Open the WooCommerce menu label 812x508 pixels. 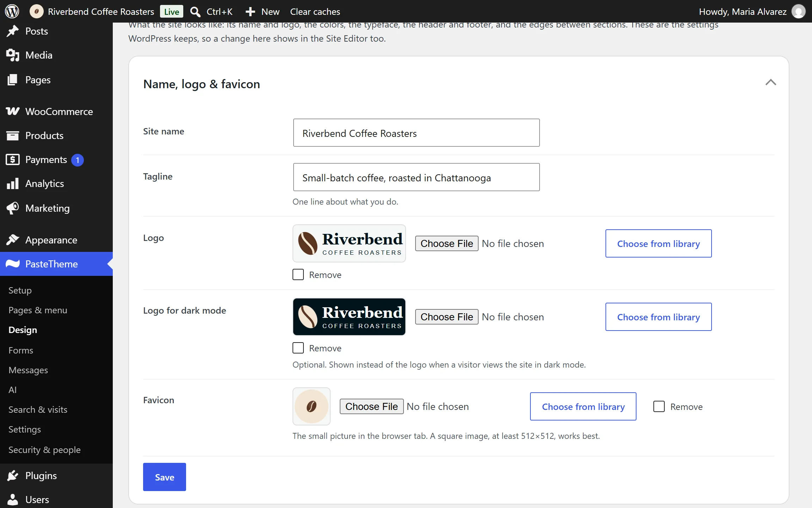pyautogui.click(x=59, y=111)
